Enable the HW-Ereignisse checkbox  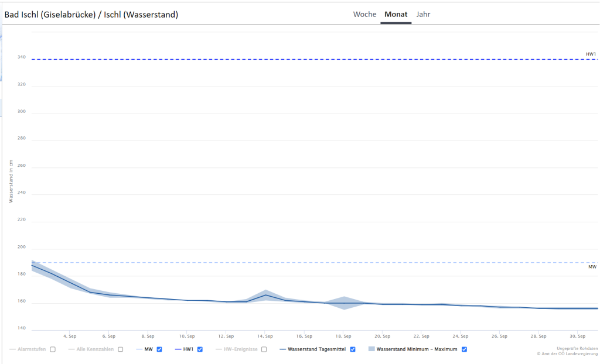[x=264, y=349]
